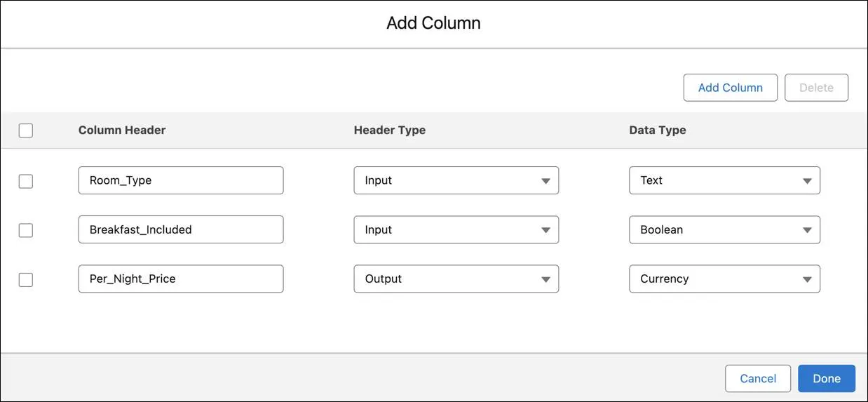
Task: Edit the Room_Type column header field
Action: click(181, 180)
